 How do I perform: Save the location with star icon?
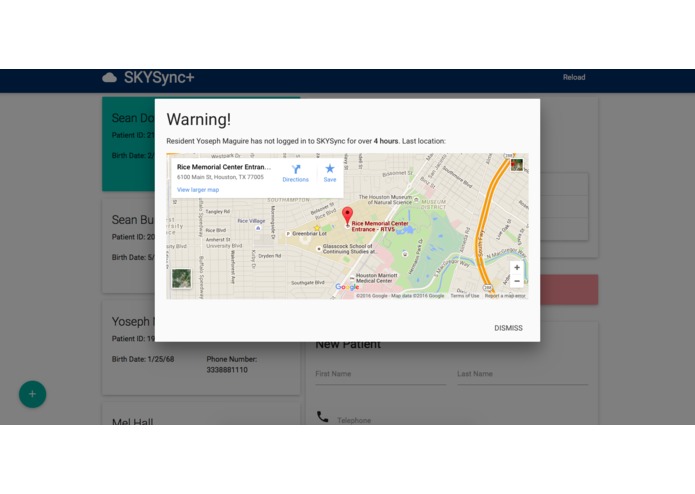[330, 173]
